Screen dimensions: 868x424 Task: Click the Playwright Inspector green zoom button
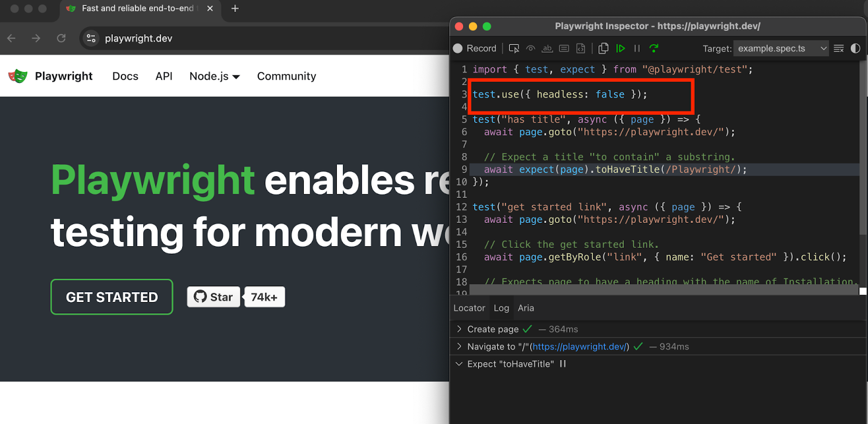(x=487, y=26)
